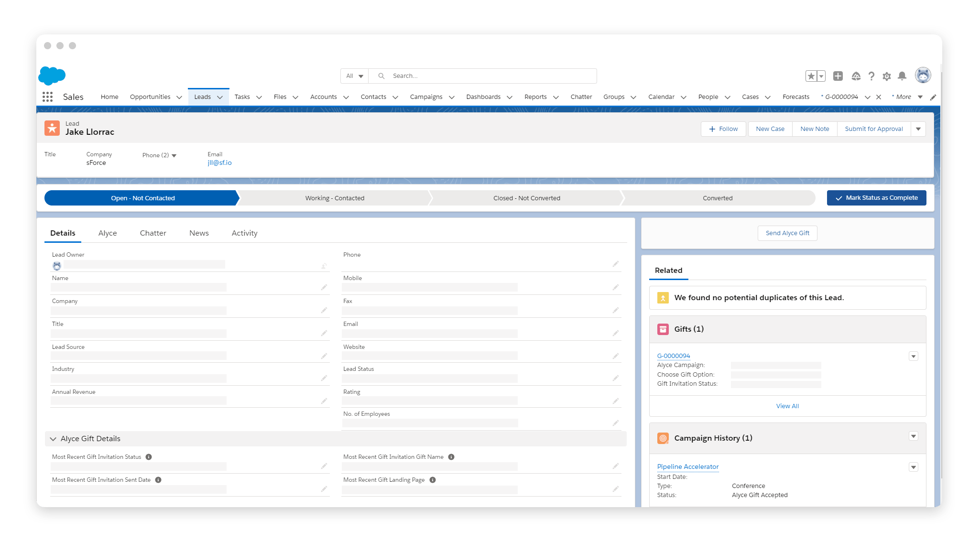Click the New Note button
Screen dimensions: 980x542
(x=815, y=129)
